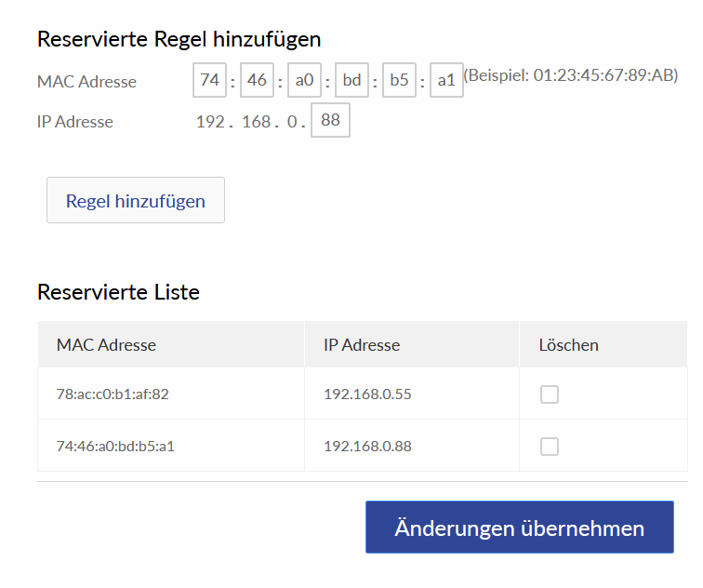Click the Löschen column header
This screenshot has width=703, height=588.
click(568, 345)
